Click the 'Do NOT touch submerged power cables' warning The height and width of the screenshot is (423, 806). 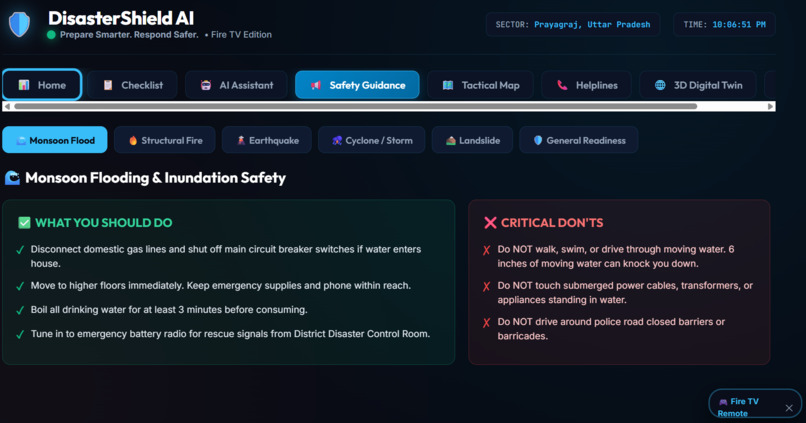pos(625,292)
